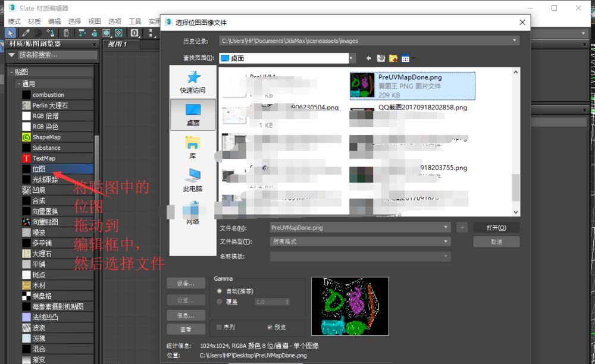Screen dimensions: 595x364
Task: Open the 视图 (View) menu
Action: click(x=95, y=21)
